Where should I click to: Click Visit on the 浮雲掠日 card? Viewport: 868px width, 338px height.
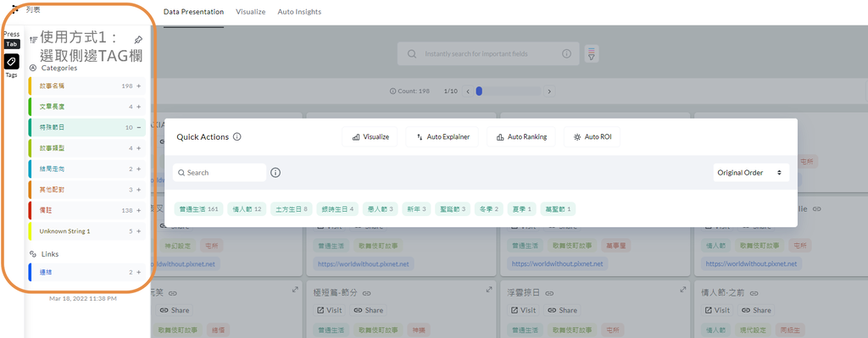click(523, 310)
